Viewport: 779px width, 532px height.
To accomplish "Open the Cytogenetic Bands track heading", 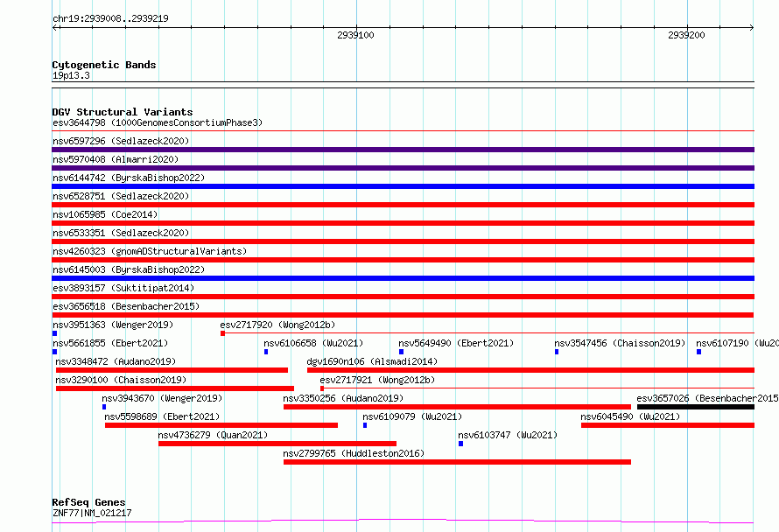I will pyautogui.click(x=104, y=65).
